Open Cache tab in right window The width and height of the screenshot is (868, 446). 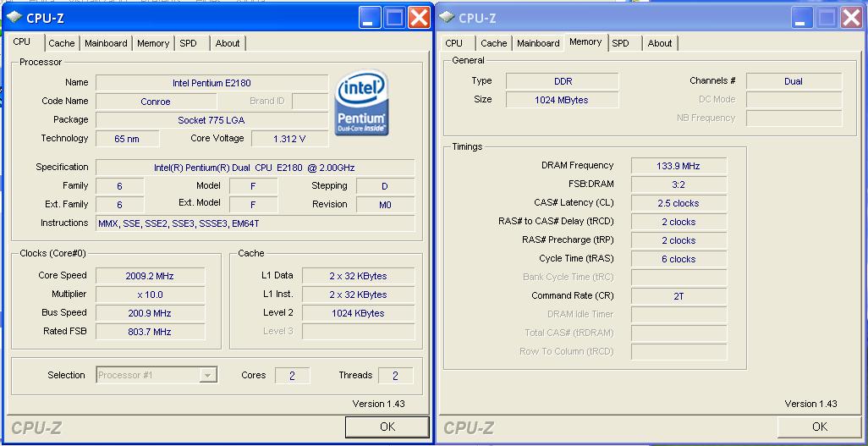[x=494, y=43]
